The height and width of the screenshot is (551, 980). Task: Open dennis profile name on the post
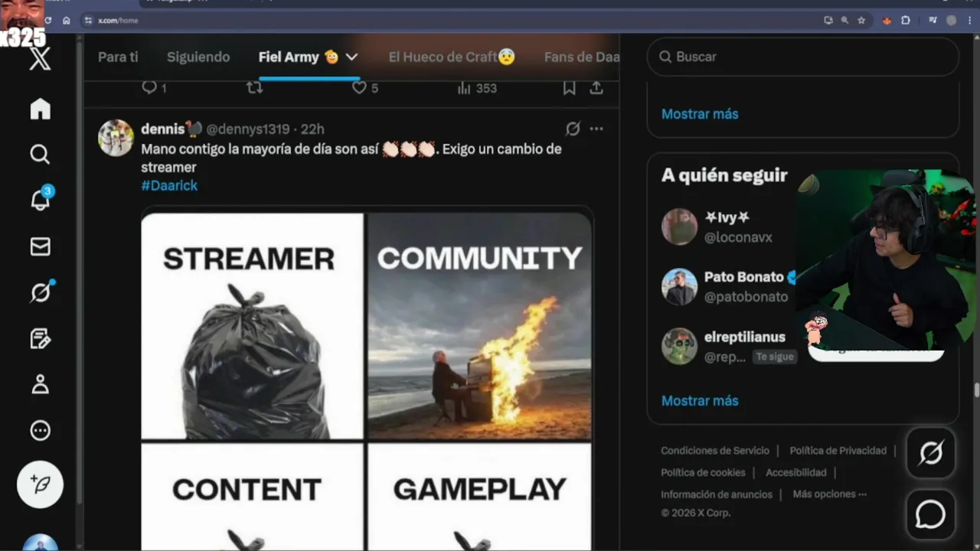[x=171, y=129]
